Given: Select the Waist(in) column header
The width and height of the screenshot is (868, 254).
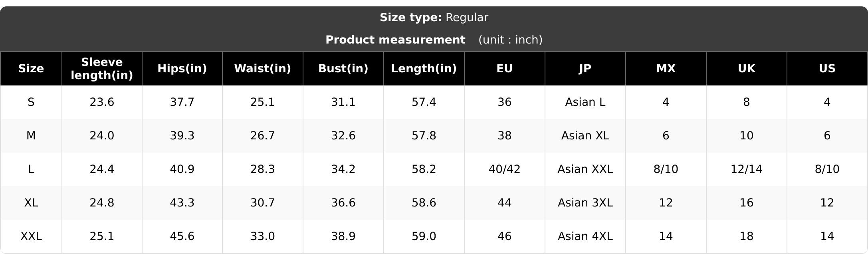Looking at the screenshot, I should point(263,69).
